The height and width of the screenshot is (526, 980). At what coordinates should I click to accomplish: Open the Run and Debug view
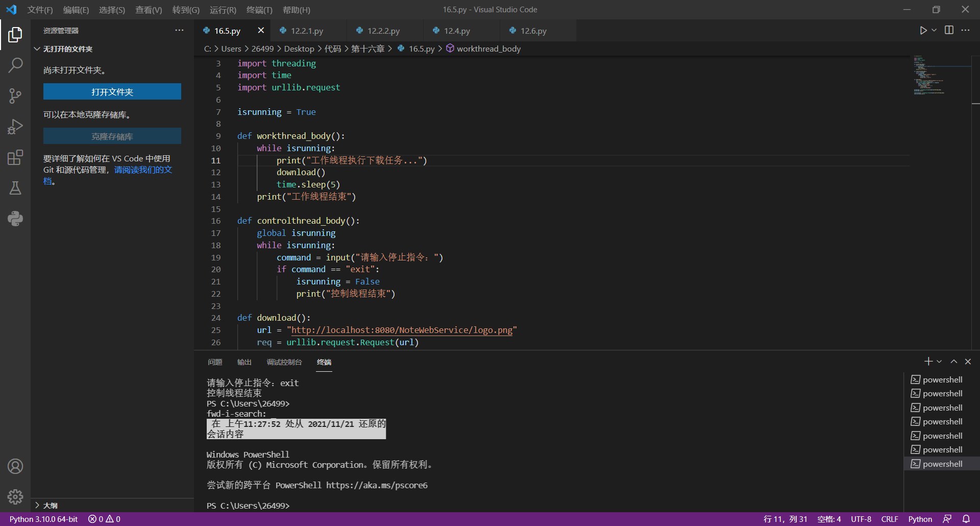15,127
